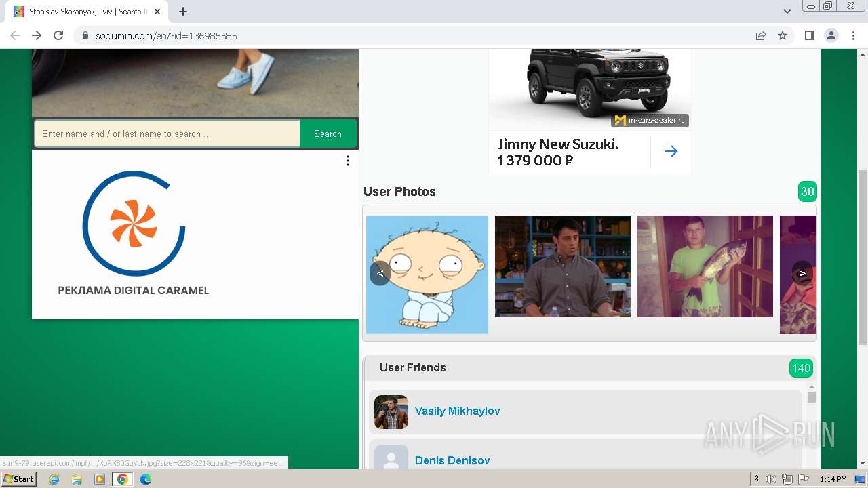Open the Windows Start menu
The width and height of the screenshot is (868, 488).
click(19, 479)
